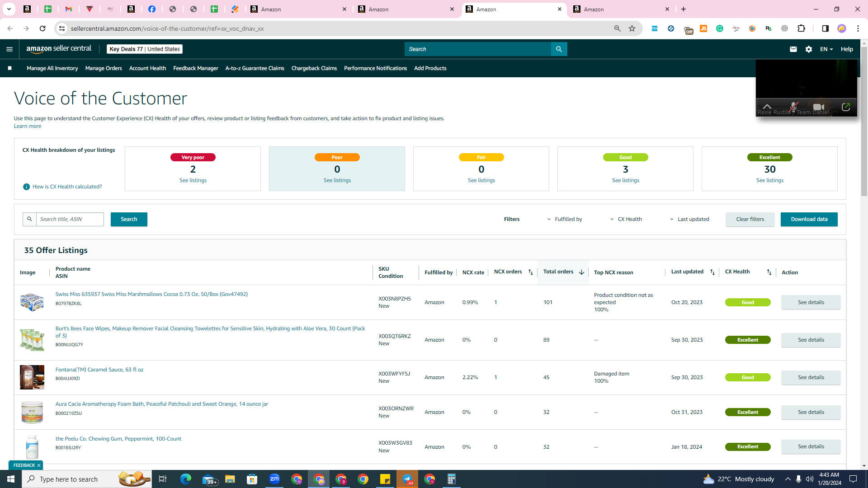Open Manage All Inventory menu item
Screen dimensions: 868x488
pos(52,68)
